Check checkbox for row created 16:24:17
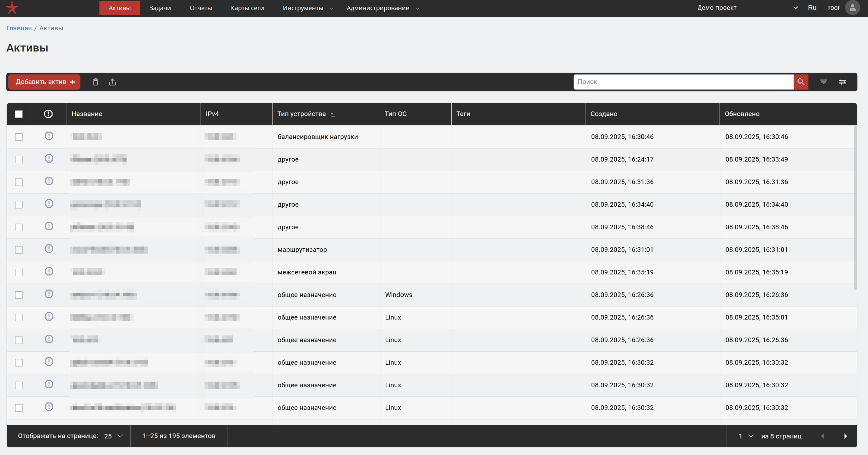Viewport: 868px width, 455px height. coord(19,159)
